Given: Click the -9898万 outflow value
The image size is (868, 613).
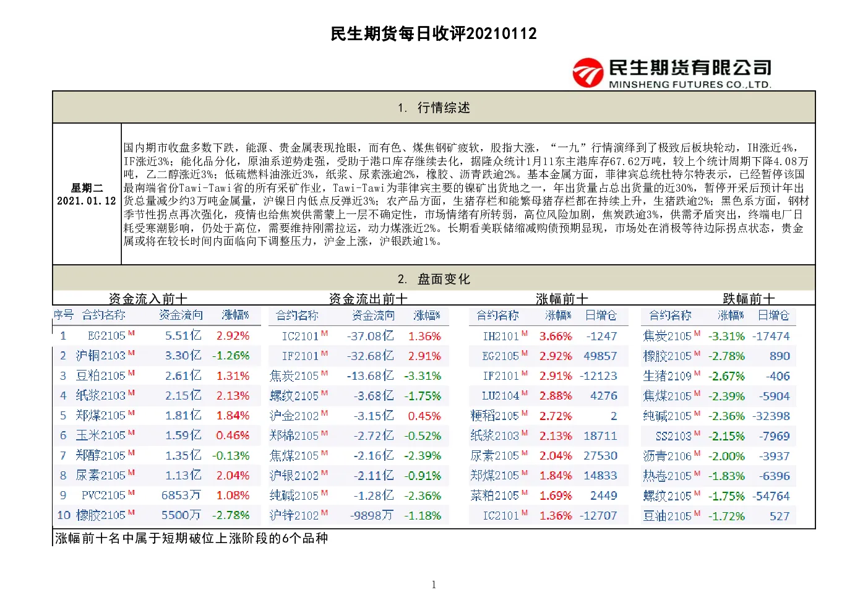Looking at the screenshot, I should pos(372,515).
